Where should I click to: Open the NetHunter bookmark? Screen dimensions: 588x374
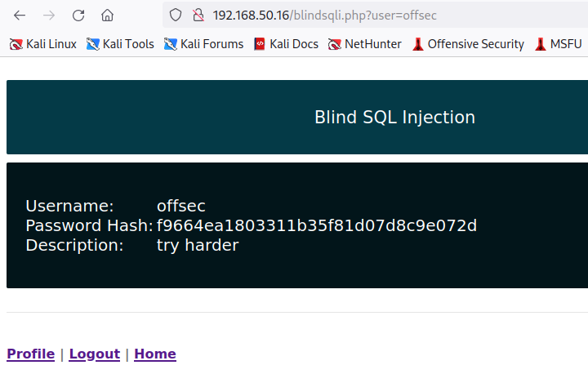click(x=365, y=44)
